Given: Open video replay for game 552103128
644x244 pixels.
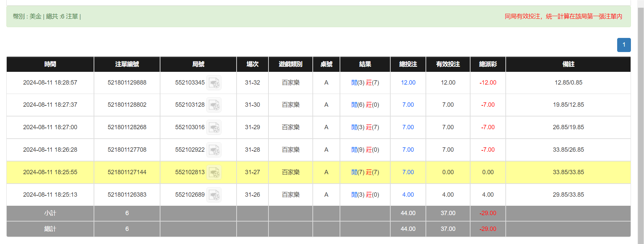Looking at the screenshot, I should [214, 105].
